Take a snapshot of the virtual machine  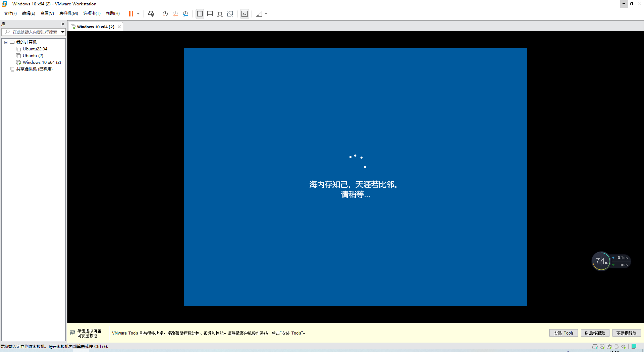click(165, 14)
